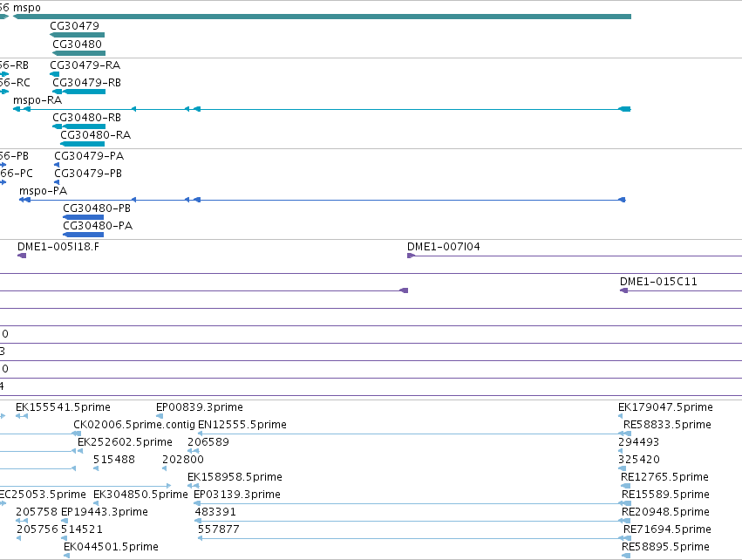Screen dimensions: 742x560
Task: Select EST EK179047.5prime
Action: (x=665, y=407)
